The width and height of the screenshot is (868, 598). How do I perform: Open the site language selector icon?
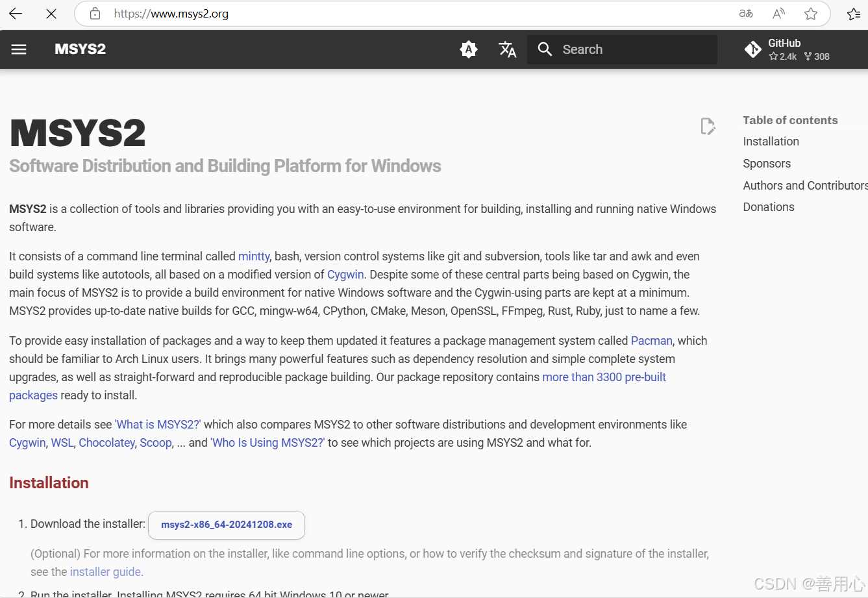pos(508,49)
